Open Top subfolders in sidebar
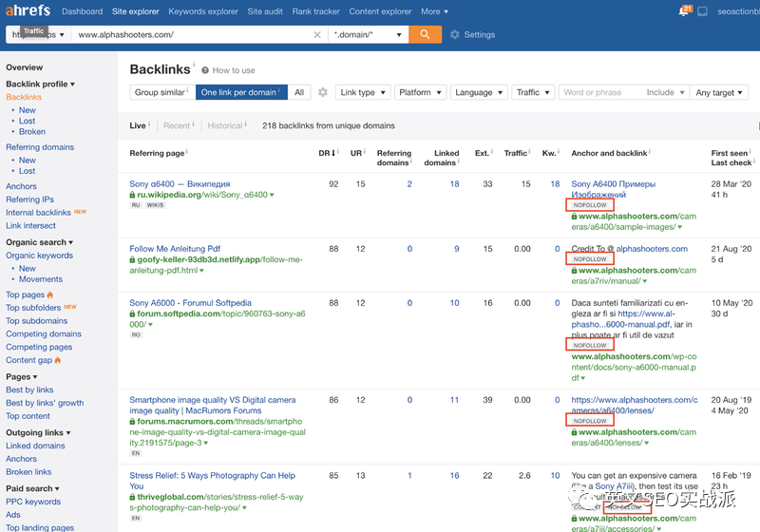 (x=33, y=308)
